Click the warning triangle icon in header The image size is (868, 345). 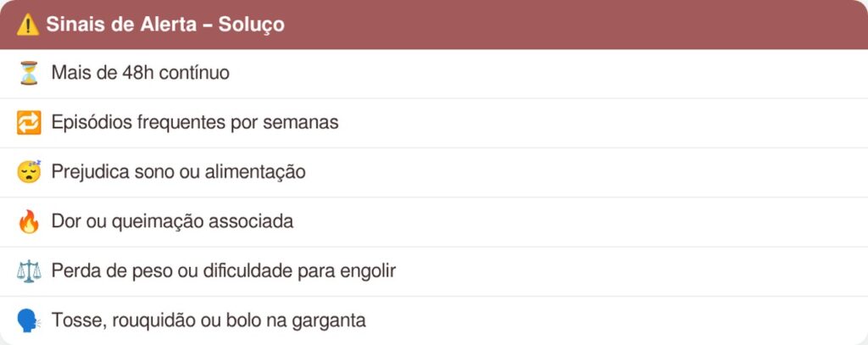pyautogui.click(x=28, y=25)
